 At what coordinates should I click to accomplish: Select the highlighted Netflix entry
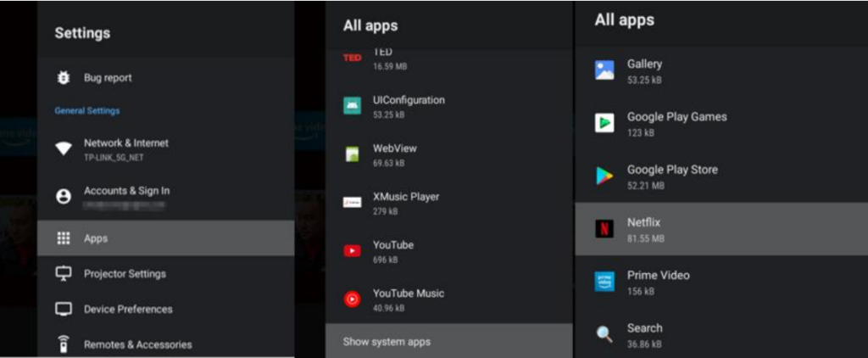tap(721, 229)
